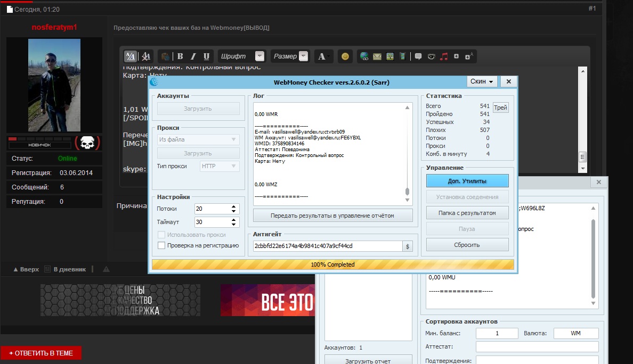Click the nosferatym1 avatar photo

[x=54, y=85]
